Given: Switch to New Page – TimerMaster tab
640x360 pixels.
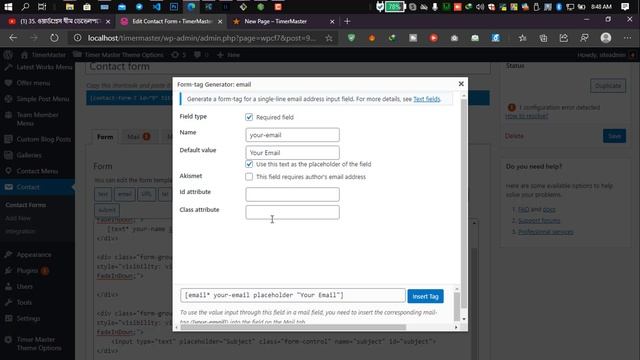Looking at the screenshot, I should [282, 21].
